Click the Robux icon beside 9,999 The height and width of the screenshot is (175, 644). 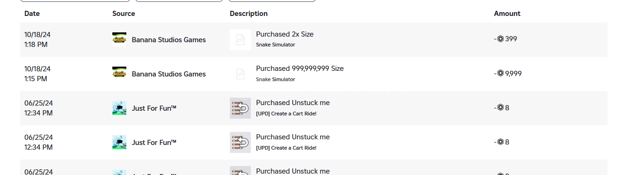(500, 73)
